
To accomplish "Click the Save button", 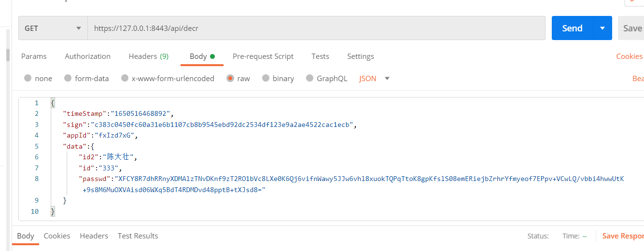I will coord(631,28).
